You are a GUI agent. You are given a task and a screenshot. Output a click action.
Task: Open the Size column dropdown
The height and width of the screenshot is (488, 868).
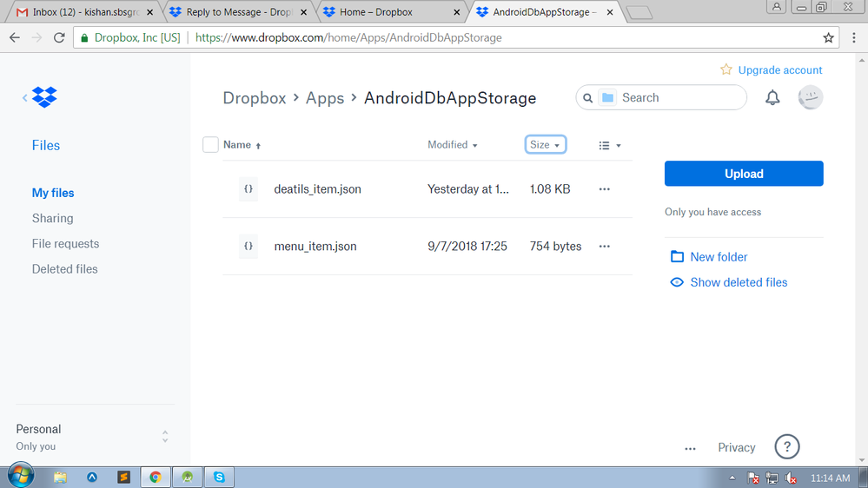click(546, 144)
